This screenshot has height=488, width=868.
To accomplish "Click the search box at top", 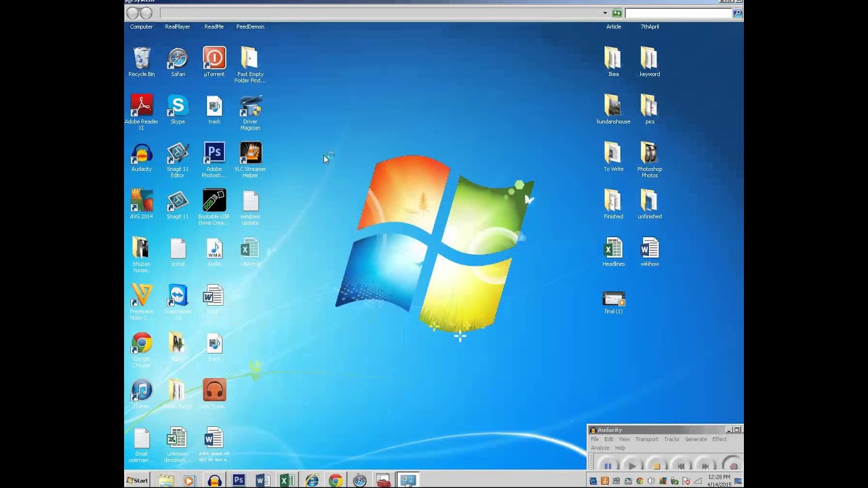I will [x=678, y=13].
